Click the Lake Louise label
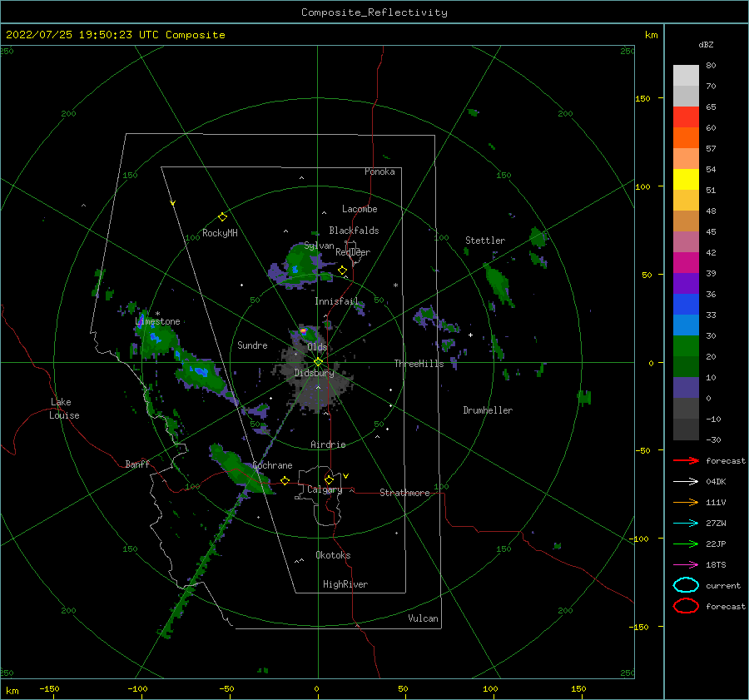Screen dimensions: 749x700 pos(64,409)
